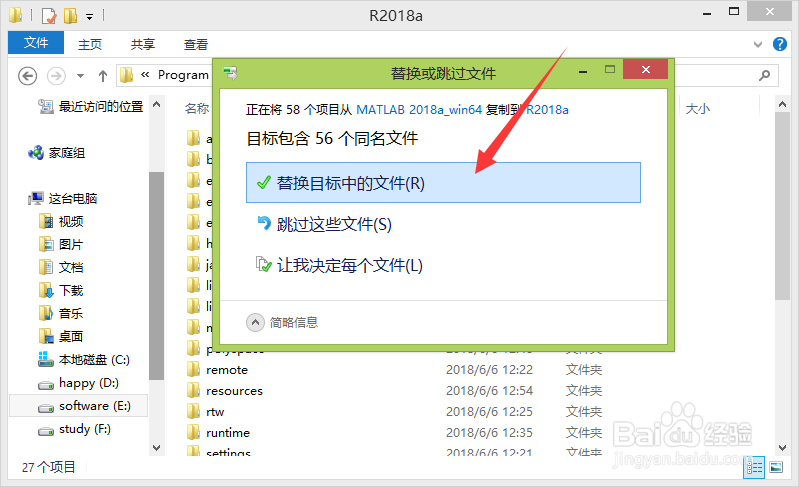Click the 音乐 folder icon in sidebar

46,313
